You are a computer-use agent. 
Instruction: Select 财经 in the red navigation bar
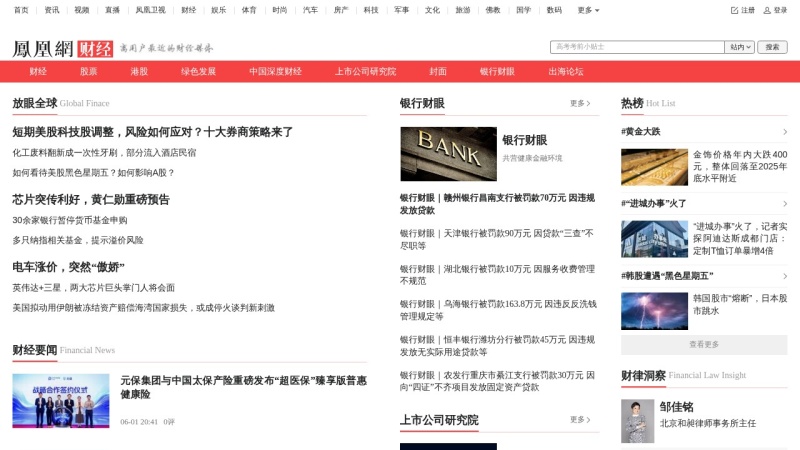click(38, 71)
